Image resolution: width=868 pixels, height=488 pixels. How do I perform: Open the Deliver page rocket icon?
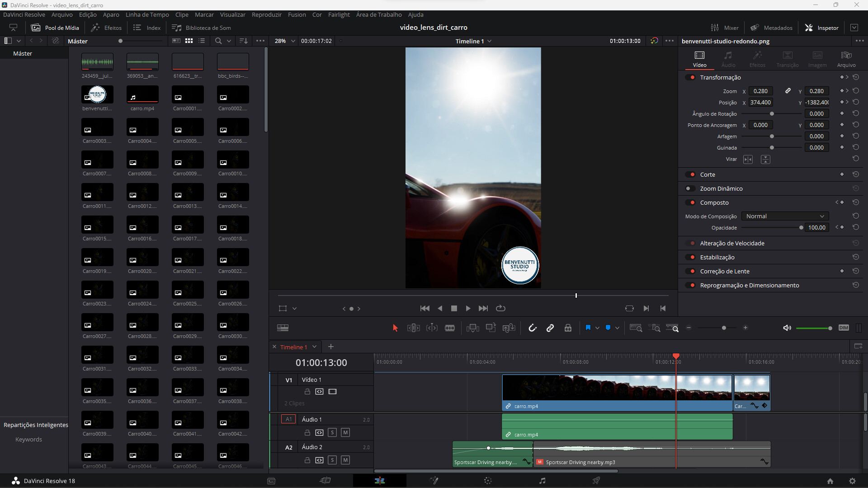(596, 480)
